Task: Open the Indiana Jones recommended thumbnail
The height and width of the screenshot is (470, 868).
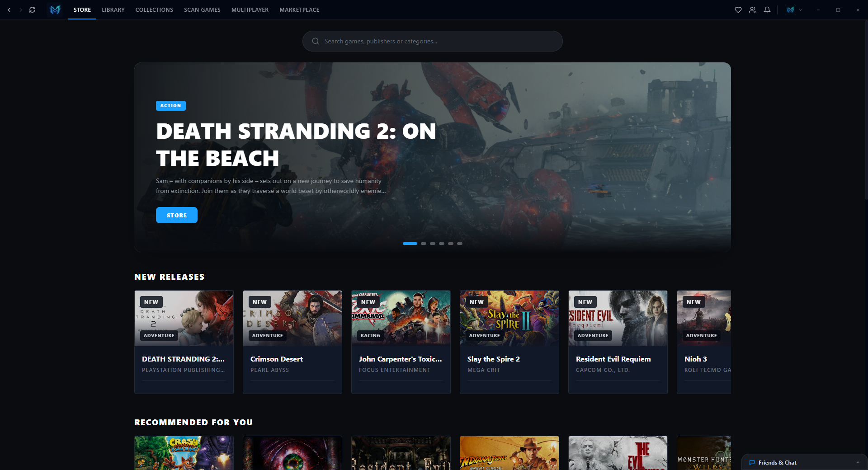Action: pos(509,453)
